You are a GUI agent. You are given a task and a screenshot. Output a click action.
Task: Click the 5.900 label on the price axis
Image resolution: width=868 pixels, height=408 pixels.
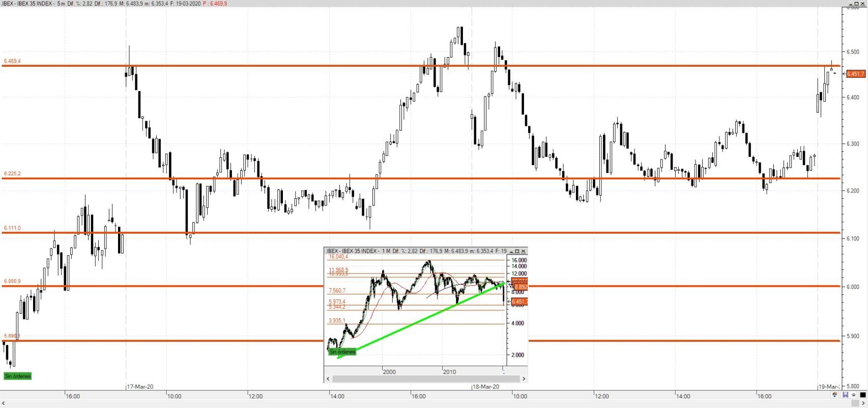point(853,336)
